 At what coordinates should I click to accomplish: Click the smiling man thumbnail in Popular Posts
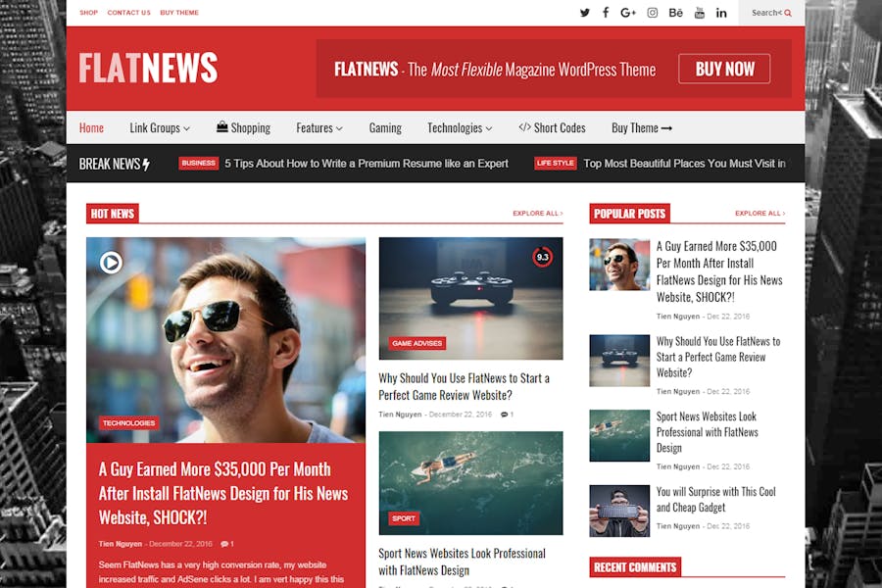coord(619,265)
